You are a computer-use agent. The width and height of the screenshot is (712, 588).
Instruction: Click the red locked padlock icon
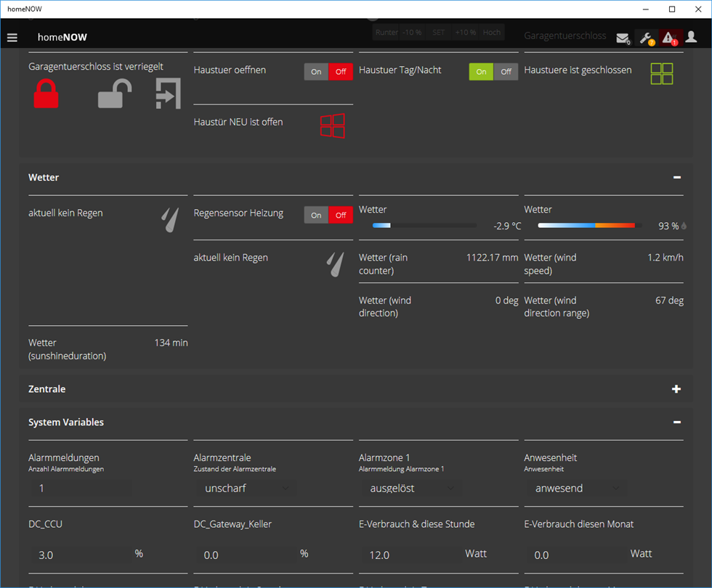point(46,94)
